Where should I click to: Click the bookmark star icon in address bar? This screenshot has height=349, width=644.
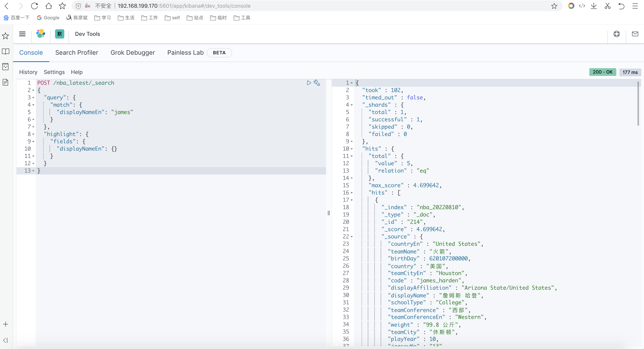coord(555,6)
